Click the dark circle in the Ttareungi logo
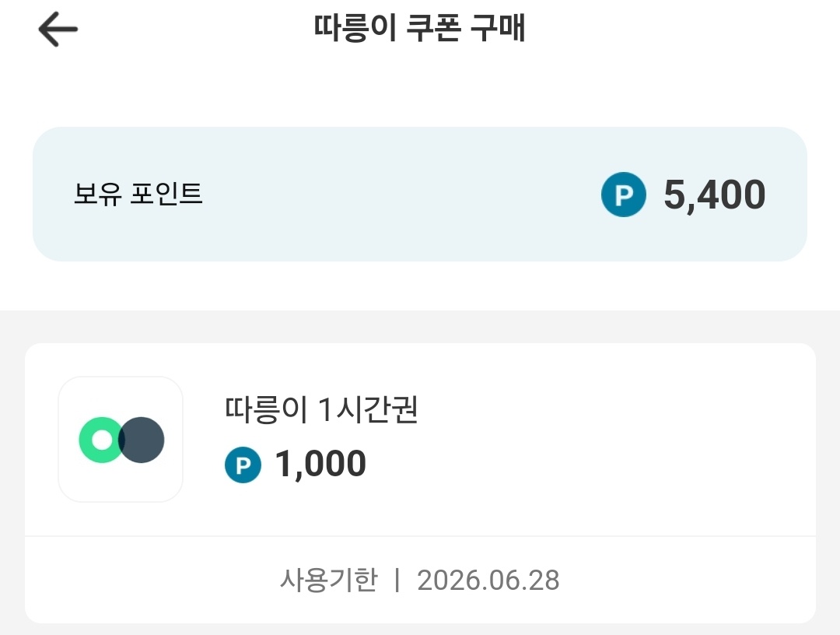 [x=142, y=439]
